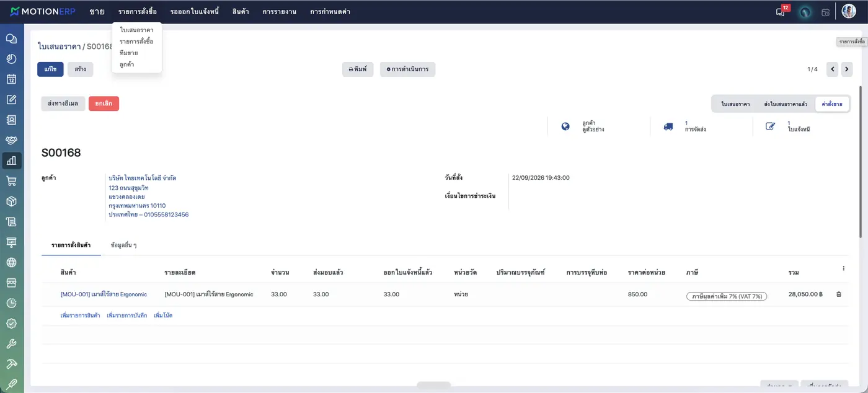The image size is (868, 393).
Task: Click the MotionERP logo
Action: click(43, 12)
